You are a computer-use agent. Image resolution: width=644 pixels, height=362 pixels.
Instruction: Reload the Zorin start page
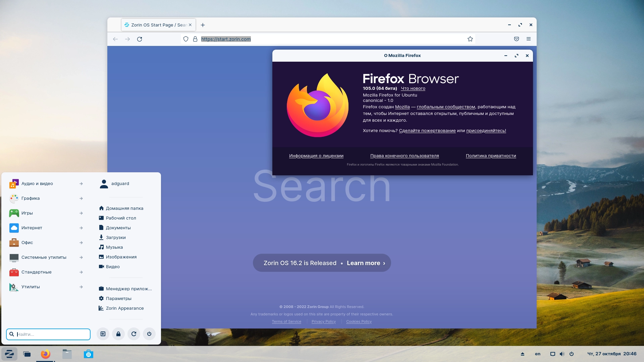(x=140, y=39)
